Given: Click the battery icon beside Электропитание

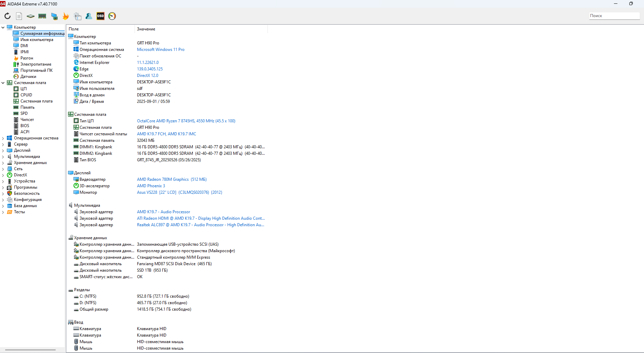Looking at the screenshot, I should pos(16,64).
